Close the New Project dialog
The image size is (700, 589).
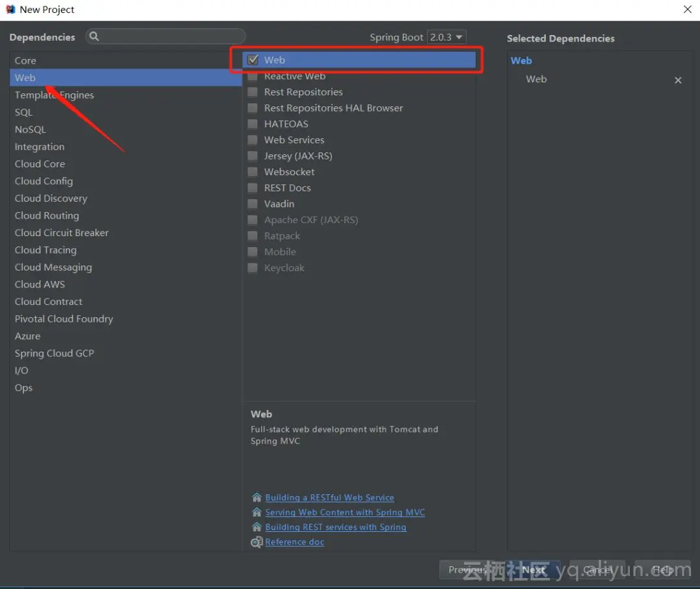[688, 9]
